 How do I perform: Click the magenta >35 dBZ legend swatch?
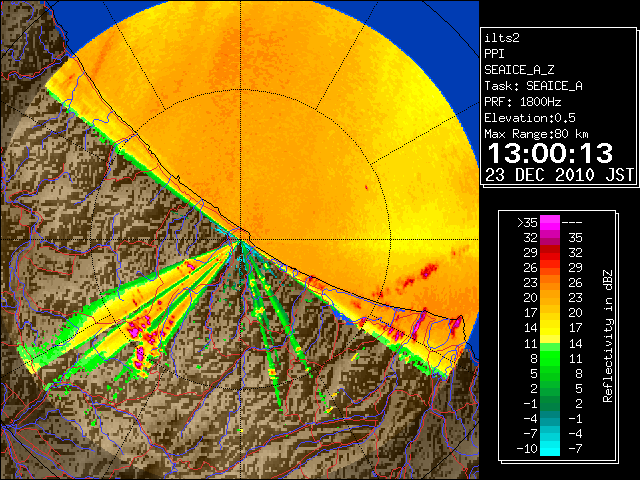pyautogui.click(x=550, y=222)
